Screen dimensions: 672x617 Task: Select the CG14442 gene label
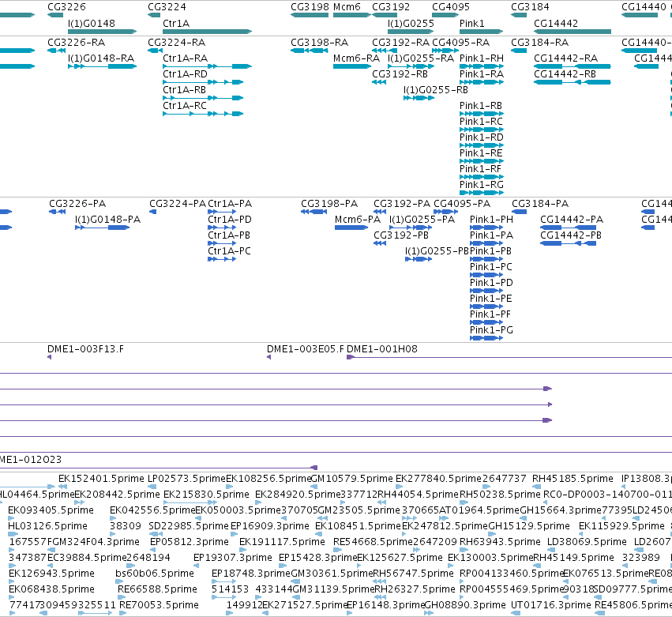(x=555, y=23)
